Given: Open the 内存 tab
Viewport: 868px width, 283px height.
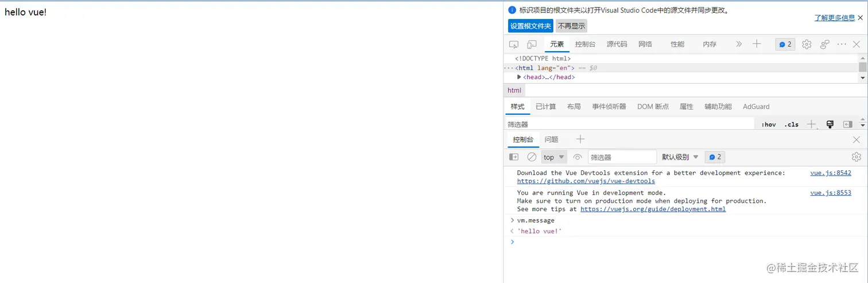Looking at the screenshot, I should 710,44.
